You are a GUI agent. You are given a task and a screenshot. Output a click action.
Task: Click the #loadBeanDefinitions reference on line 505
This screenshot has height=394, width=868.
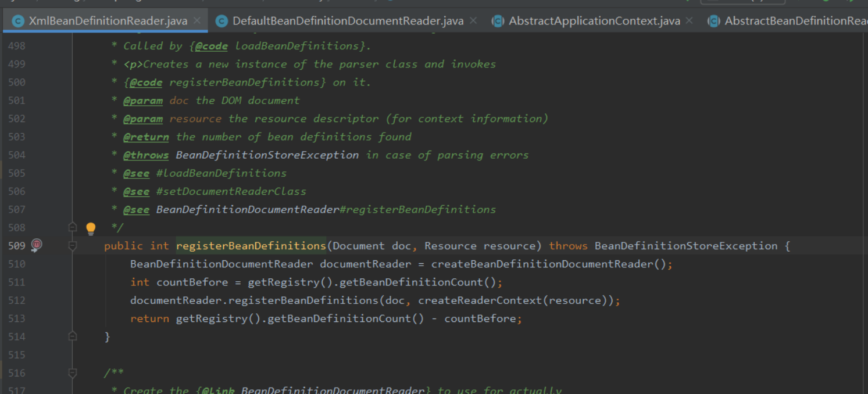(222, 173)
